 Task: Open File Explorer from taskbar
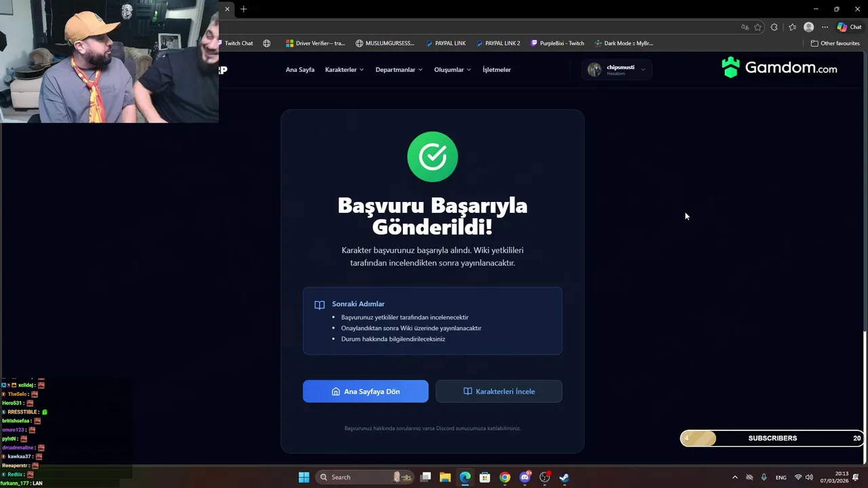pyautogui.click(x=446, y=477)
